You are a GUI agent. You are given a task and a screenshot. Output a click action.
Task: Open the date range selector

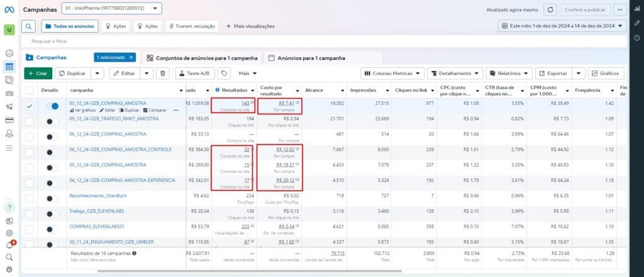[x=562, y=26]
